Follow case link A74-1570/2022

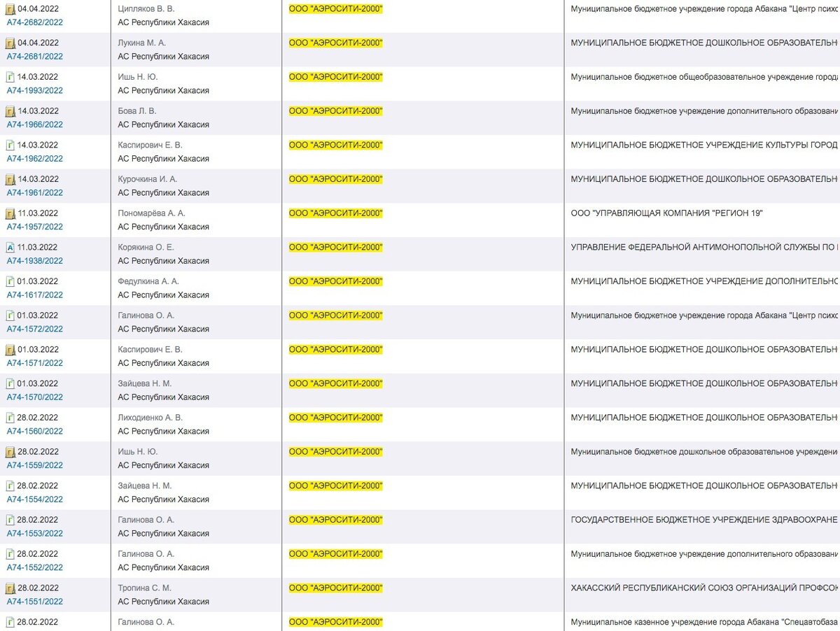click(x=35, y=397)
